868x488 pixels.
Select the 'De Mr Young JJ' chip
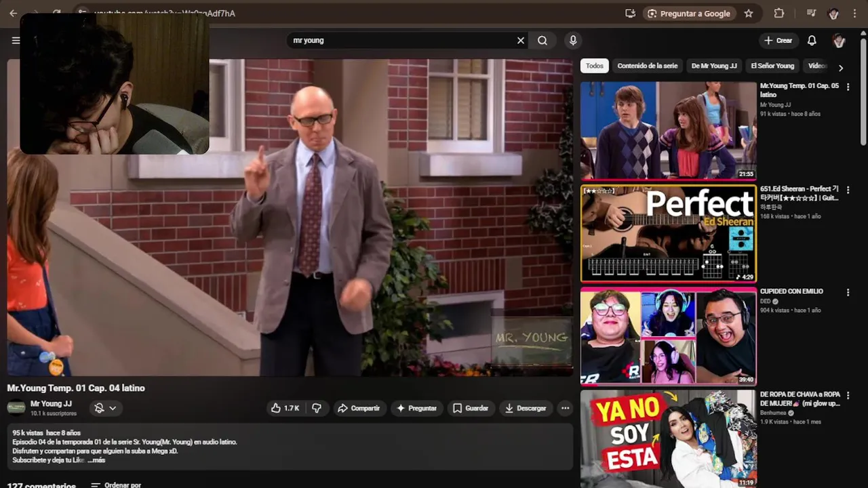coord(714,66)
